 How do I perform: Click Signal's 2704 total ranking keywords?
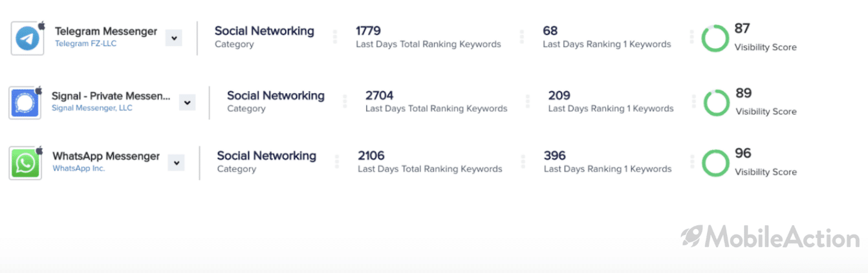pos(379,96)
